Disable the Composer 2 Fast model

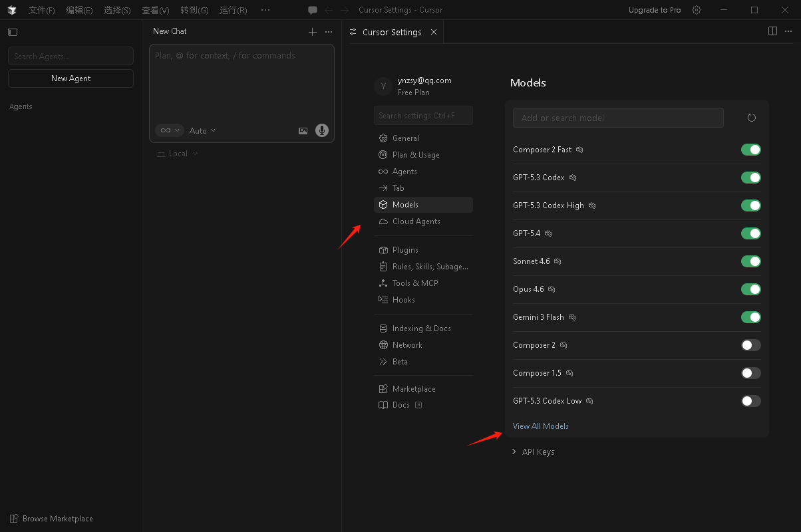pos(750,150)
